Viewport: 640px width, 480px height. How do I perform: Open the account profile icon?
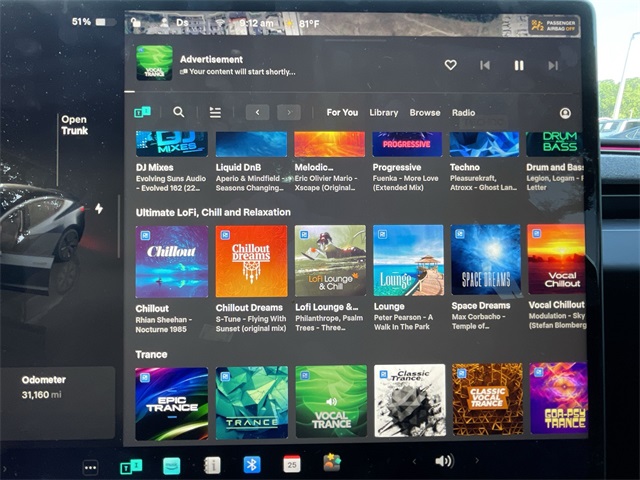tap(565, 113)
